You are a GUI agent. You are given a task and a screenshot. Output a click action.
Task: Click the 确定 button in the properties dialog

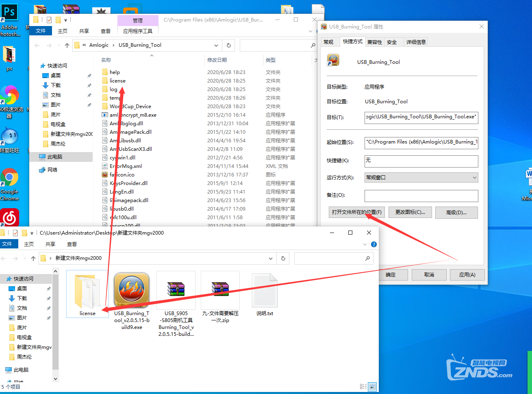coord(391,275)
